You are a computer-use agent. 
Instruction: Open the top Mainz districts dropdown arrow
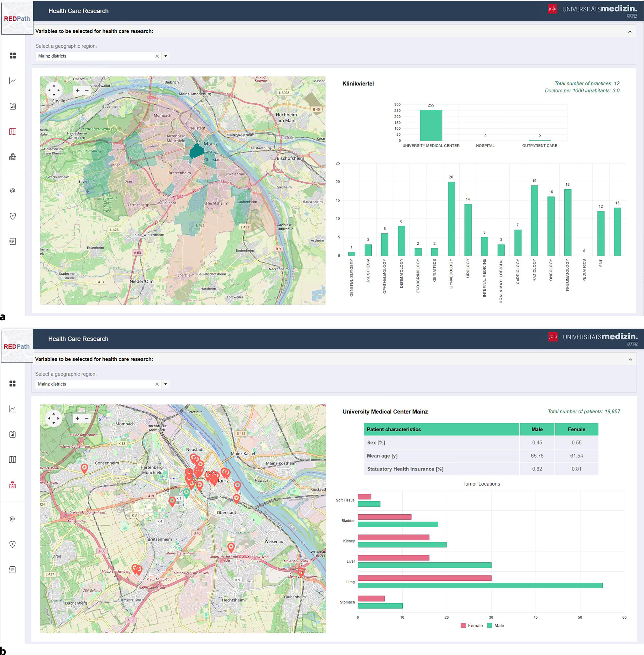point(166,56)
